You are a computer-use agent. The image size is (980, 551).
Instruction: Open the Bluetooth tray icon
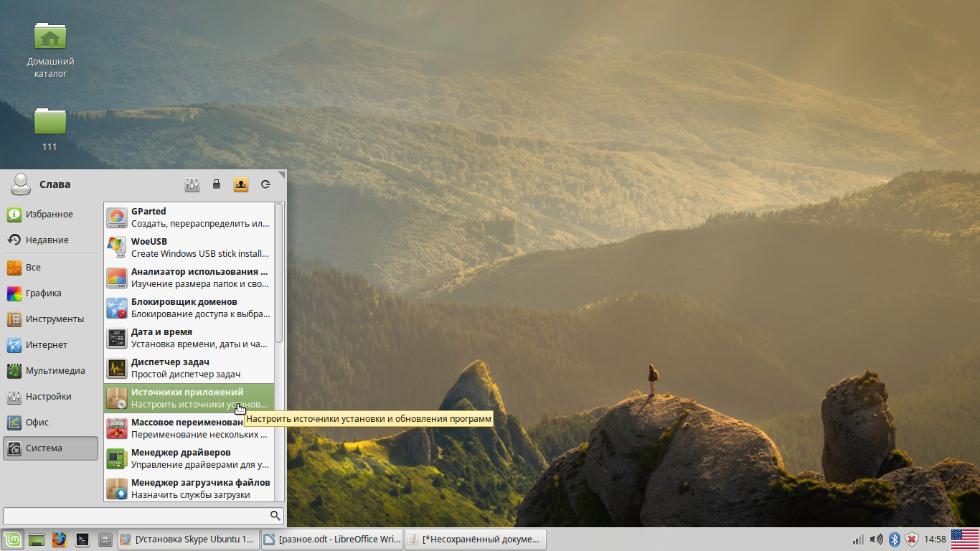(895, 540)
